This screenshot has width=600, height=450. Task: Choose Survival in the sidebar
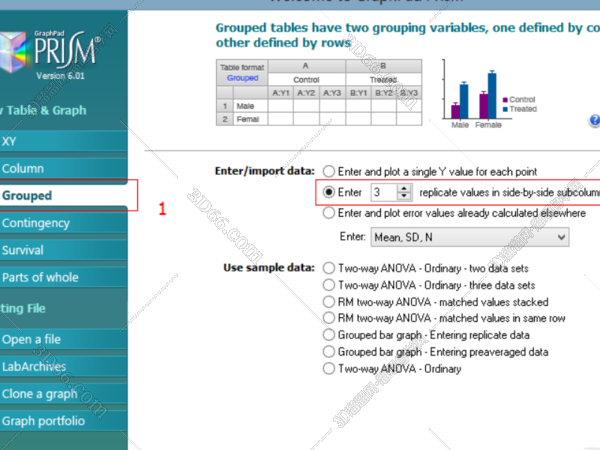pos(23,250)
